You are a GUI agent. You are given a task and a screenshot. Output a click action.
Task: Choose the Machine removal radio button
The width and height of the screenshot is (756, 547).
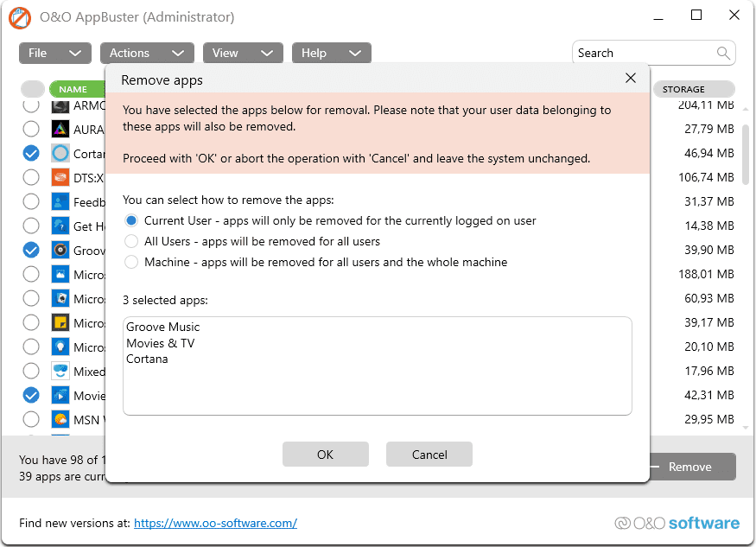click(x=132, y=262)
